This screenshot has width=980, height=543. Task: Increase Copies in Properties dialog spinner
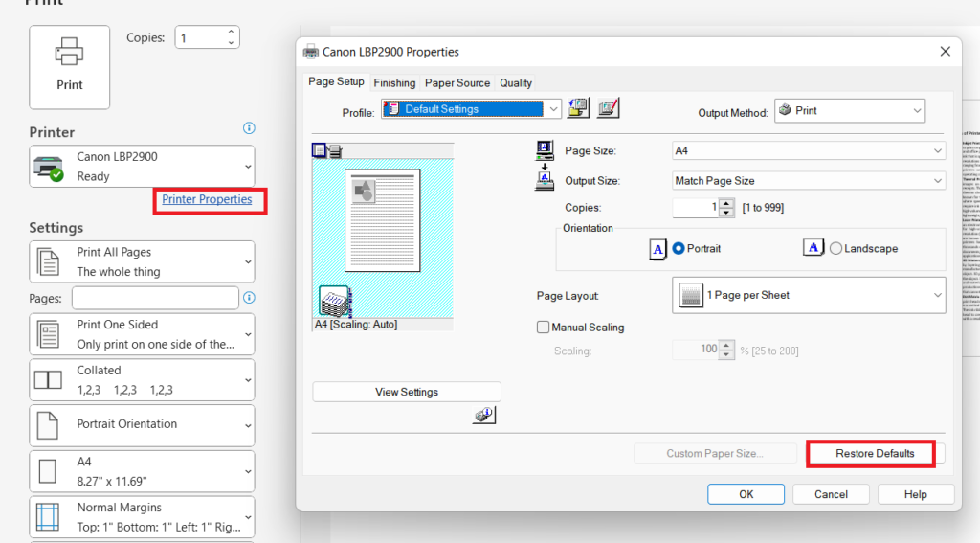coord(726,203)
